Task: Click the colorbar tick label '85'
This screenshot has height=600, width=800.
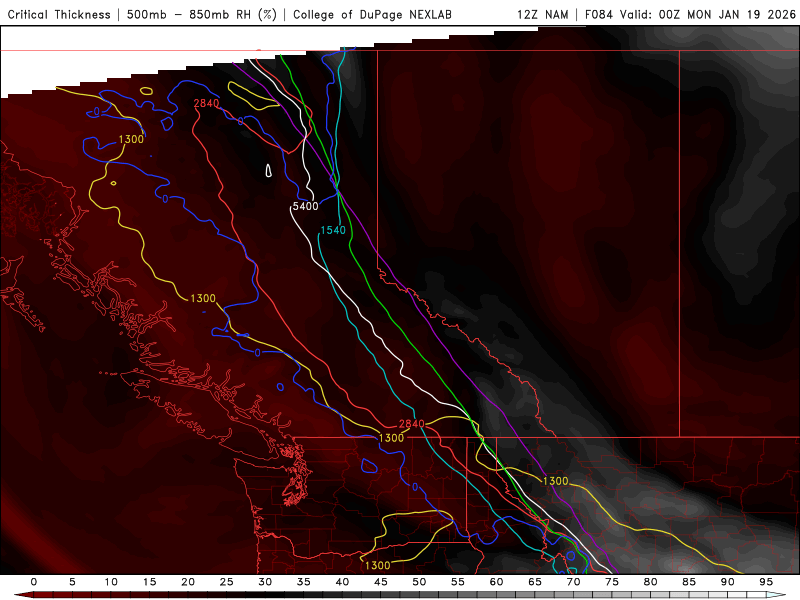Action: pyautogui.click(x=689, y=582)
